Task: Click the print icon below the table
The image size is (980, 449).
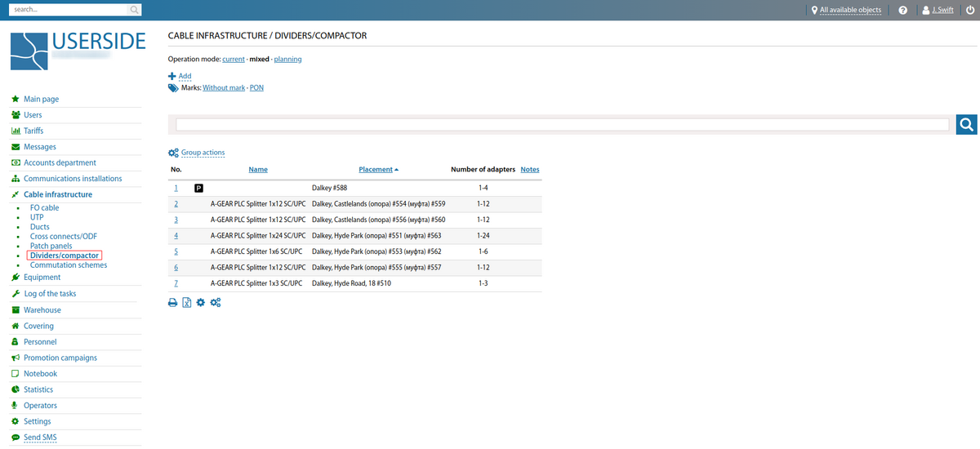Action: [173, 303]
